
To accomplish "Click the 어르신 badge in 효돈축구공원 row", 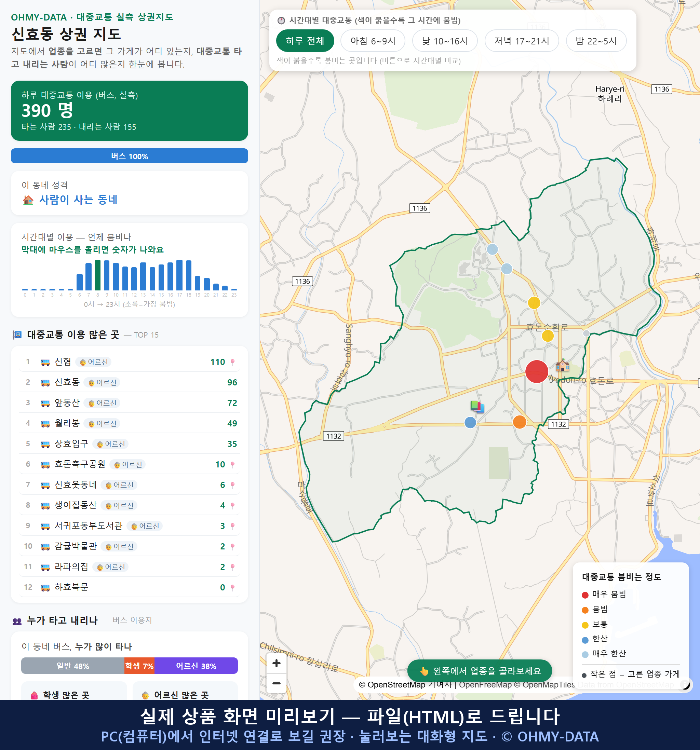I will point(127,464).
